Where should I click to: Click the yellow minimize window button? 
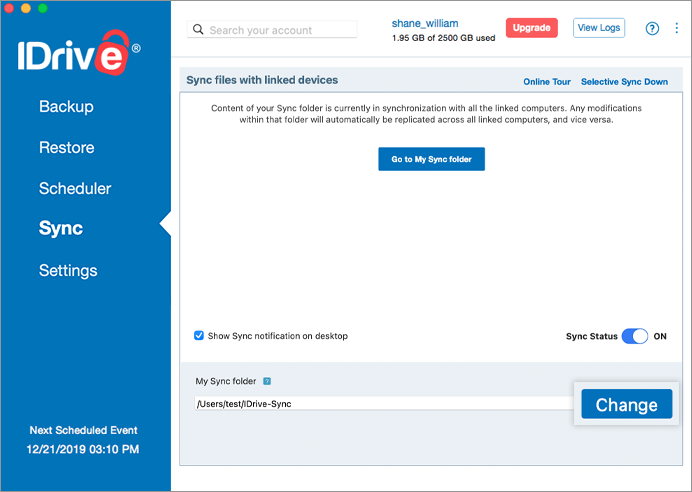click(x=26, y=8)
